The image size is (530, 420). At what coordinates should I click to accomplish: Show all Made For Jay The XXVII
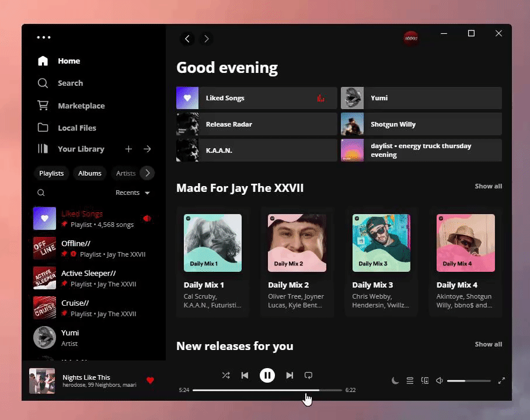(488, 186)
